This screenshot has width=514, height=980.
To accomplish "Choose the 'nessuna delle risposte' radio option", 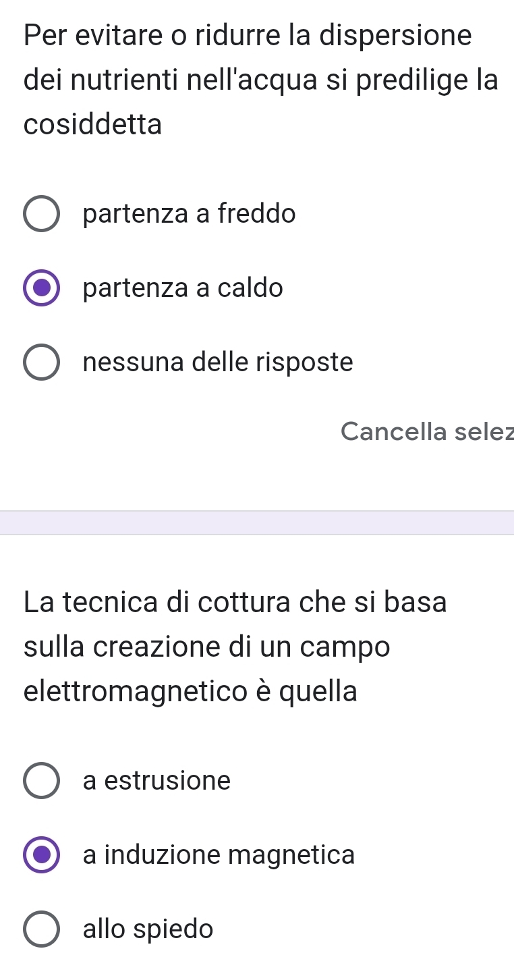I will 41,363.
